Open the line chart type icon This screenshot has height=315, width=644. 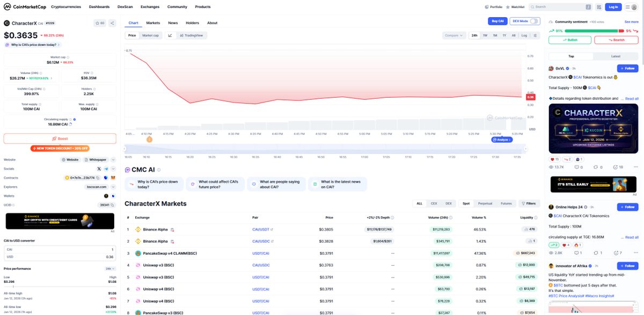point(170,35)
